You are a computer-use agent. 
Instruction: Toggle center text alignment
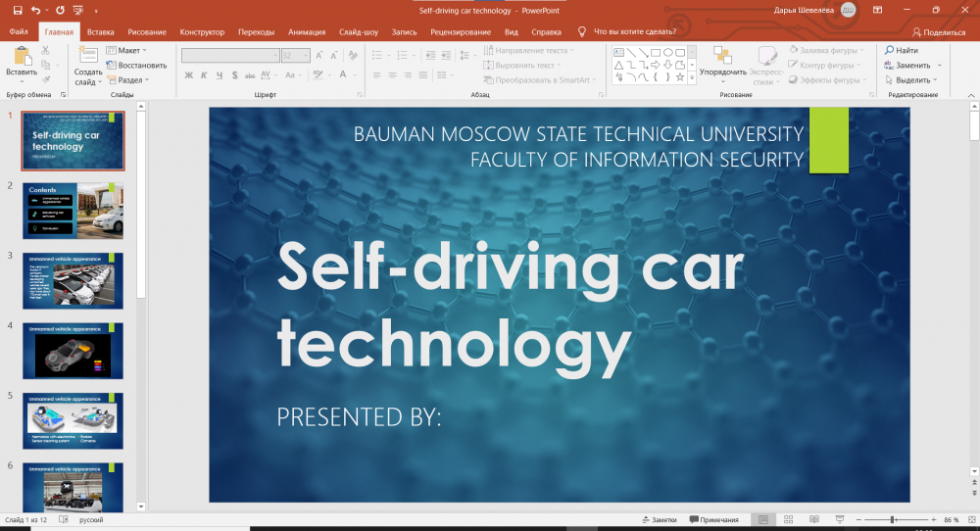pyautogui.click(x=393, y=75)
